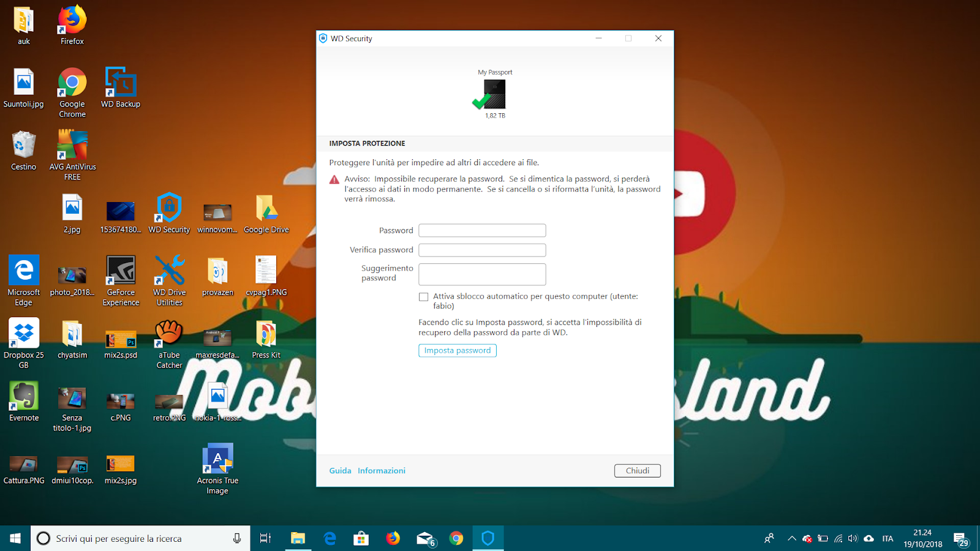Launch WD Drive Utilities shortcut

click(169, 280)
